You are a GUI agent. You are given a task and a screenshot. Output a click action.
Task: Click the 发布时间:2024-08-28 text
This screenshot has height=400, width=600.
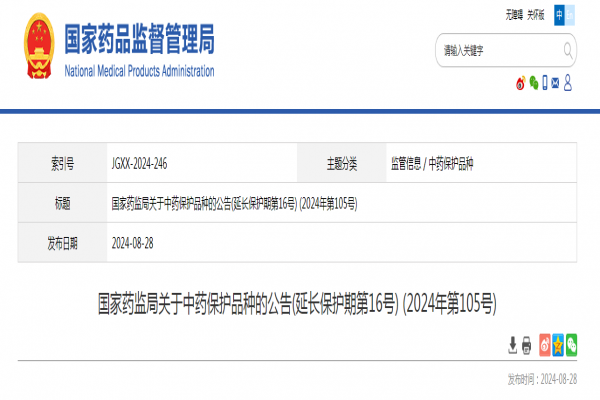coord(542,379)
